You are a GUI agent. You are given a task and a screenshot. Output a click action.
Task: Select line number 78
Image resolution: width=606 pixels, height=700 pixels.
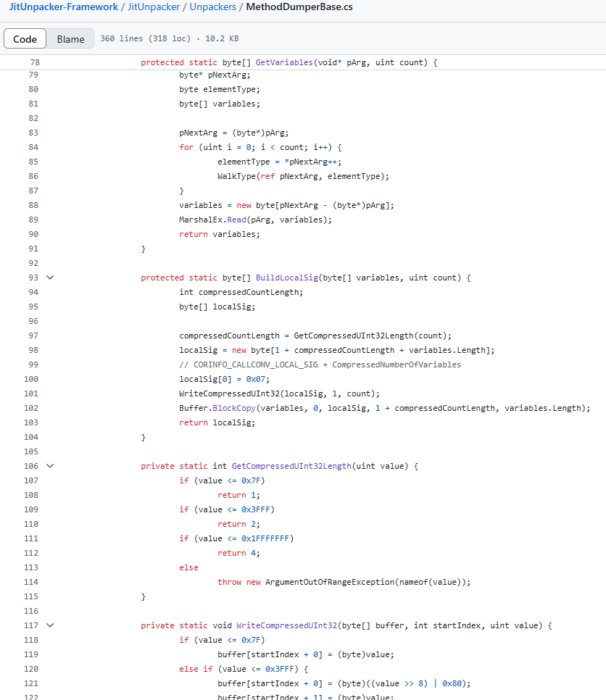click(34, 62)
